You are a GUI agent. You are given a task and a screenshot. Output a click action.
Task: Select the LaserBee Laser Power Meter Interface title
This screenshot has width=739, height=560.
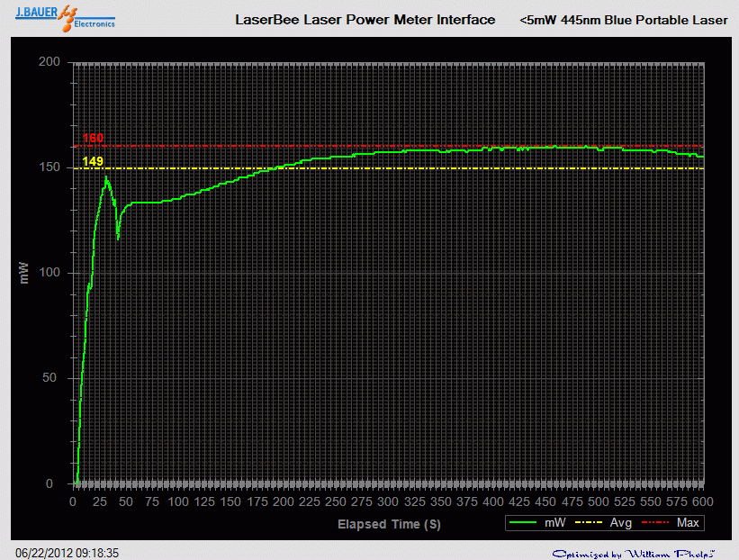pos(365,19)
